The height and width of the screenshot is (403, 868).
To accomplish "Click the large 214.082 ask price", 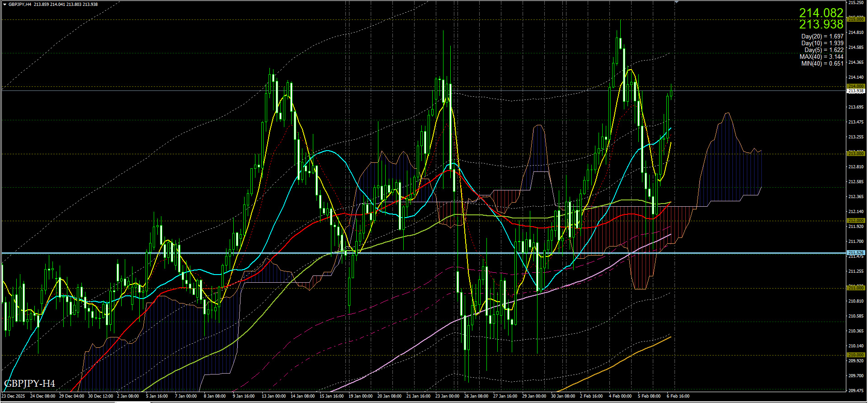I will 821,13.
